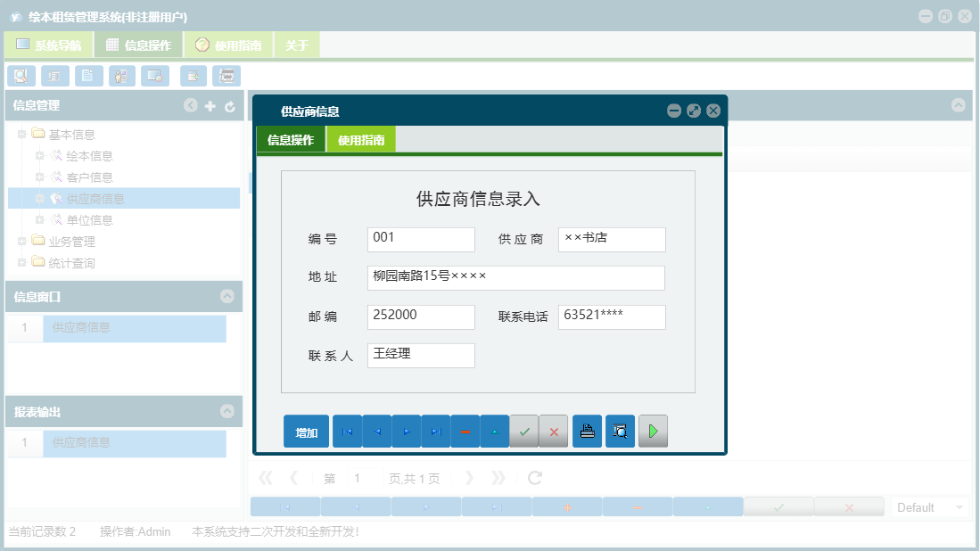The width and height of the screenshot is (980, 551).
Task: Click the 增加 button in the supplier dialog
Action: click(305, 431)
